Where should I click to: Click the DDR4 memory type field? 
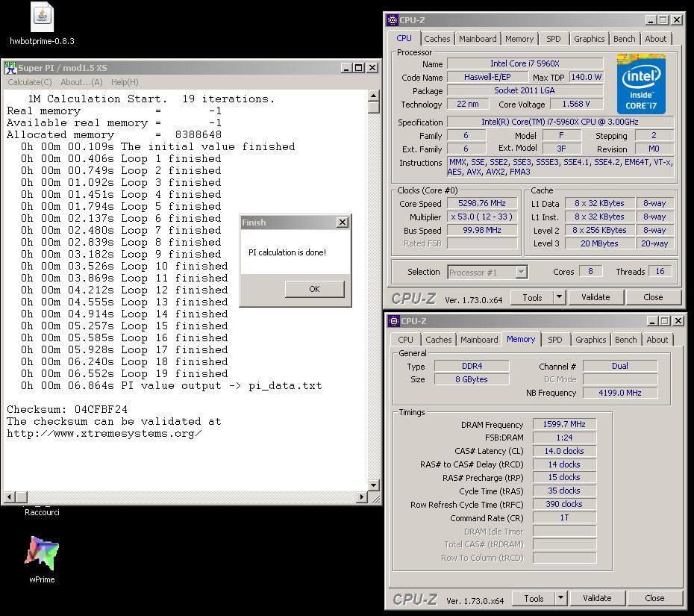pos(472,366)
